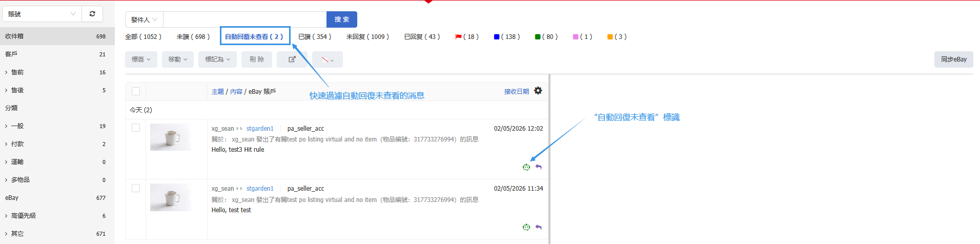
Task: Click reply arrow icon on 12:02 message
Action: point(538,167)
